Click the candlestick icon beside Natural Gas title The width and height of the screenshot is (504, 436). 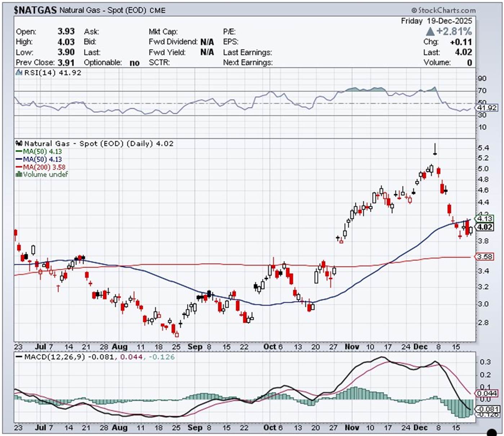[x=19, y=143]
